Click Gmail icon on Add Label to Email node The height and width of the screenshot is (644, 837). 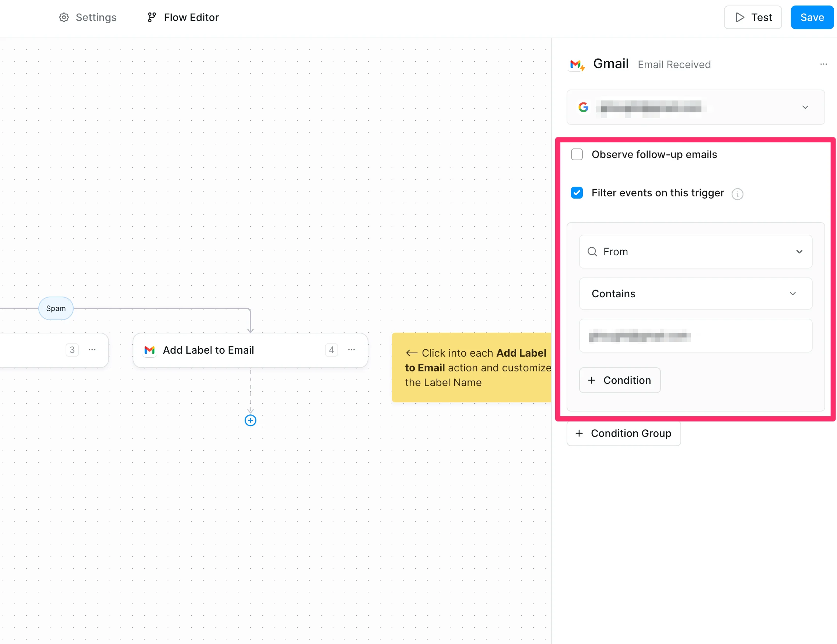150,350
